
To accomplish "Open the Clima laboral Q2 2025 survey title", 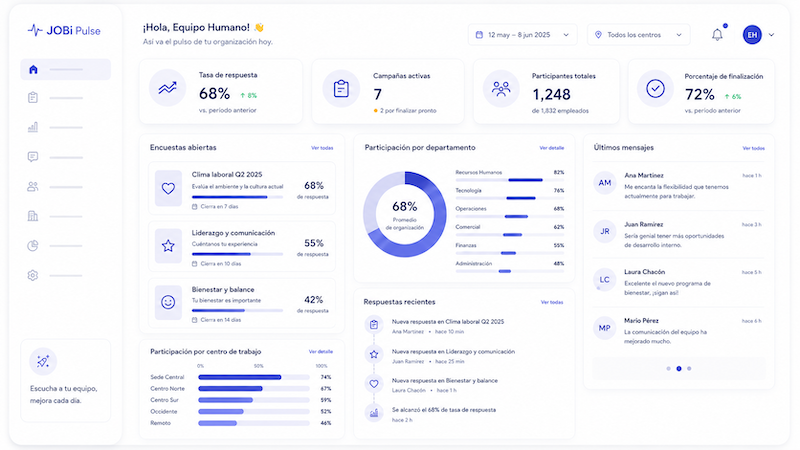I will click(x=227, y=174).
